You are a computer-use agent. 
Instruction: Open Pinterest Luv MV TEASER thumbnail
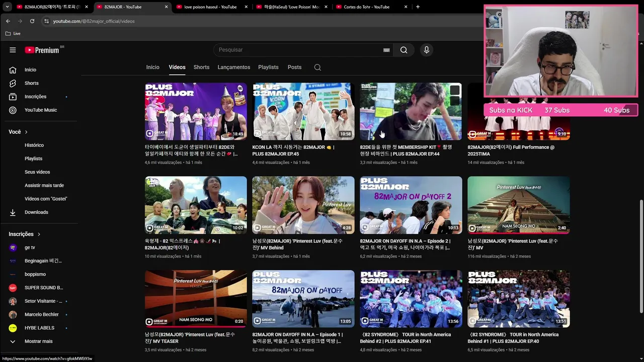[196, 299]
